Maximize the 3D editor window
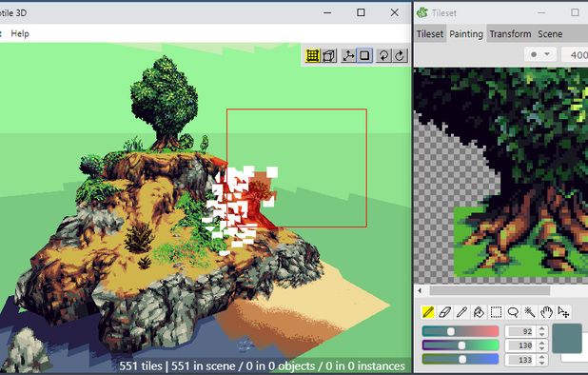Image resolution: width=588 pixels, height=375 pixels. pos(361,12)
